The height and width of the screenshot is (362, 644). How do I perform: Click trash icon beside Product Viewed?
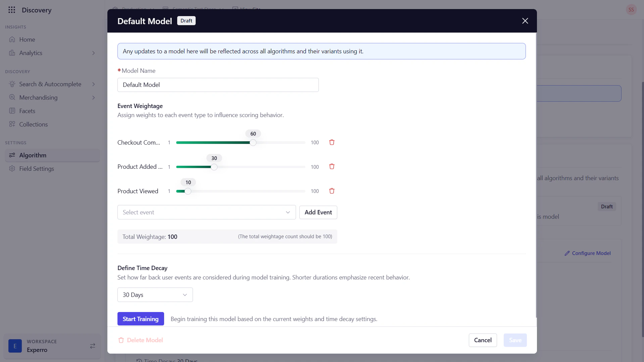pyautogui.click(x=332, y=191)
